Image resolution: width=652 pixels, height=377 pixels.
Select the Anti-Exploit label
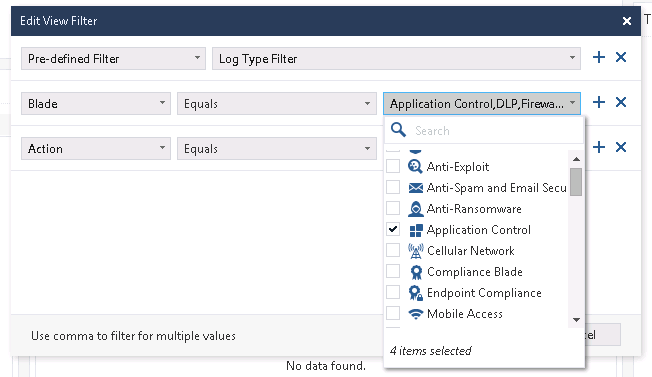(x=458, y=167)
